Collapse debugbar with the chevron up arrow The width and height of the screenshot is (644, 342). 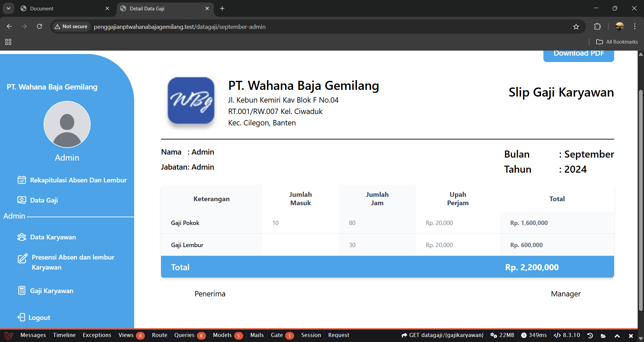(x=617, y=336)
